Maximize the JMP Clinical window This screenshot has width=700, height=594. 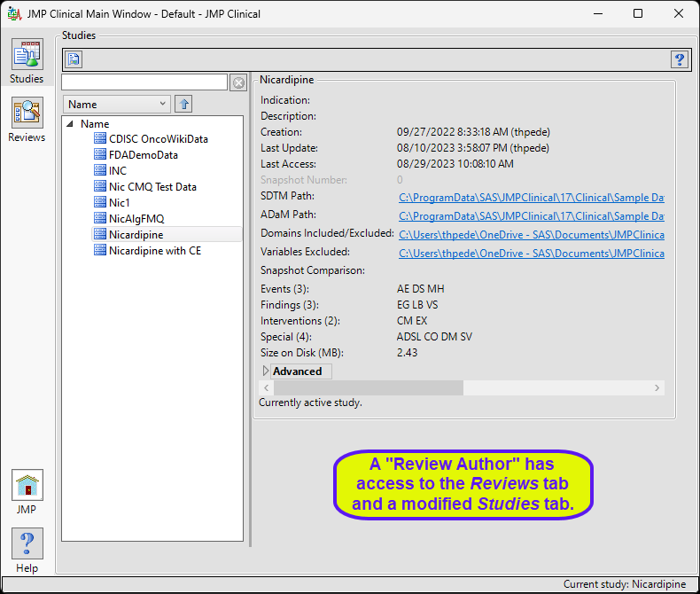(x=638, y=14)
